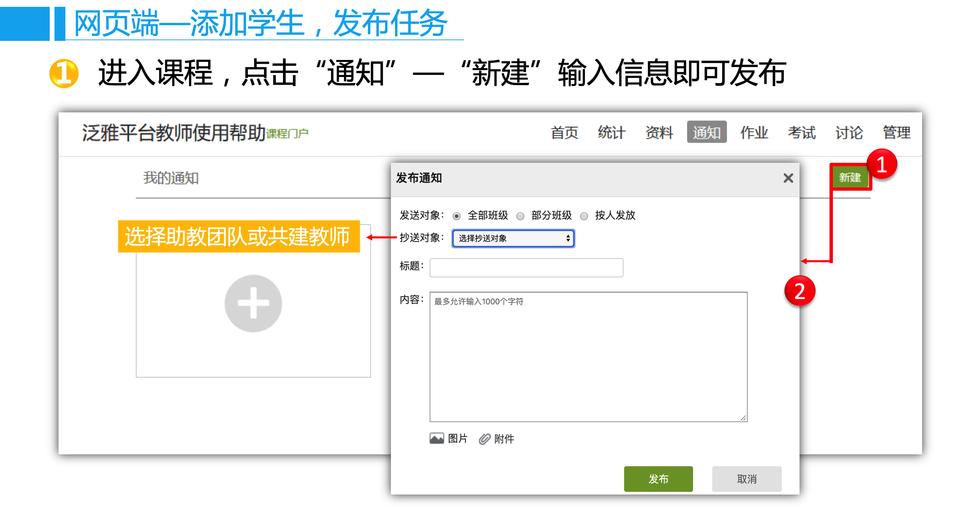980x517 pixels.
Task: Switch to the 作业 tab
Action: (754, 132)
